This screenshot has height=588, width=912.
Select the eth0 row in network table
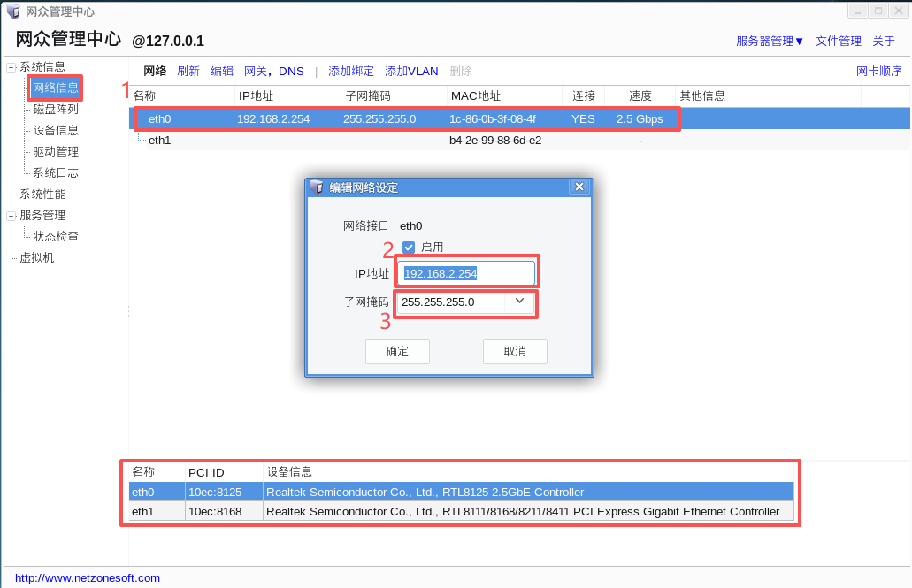click(x=519, y=118)
